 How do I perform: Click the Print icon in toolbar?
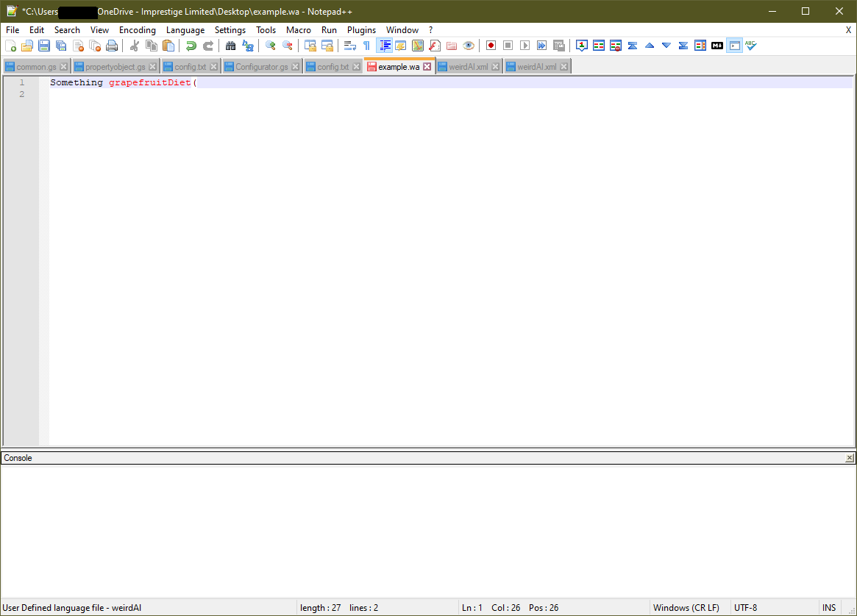[112, 46]
